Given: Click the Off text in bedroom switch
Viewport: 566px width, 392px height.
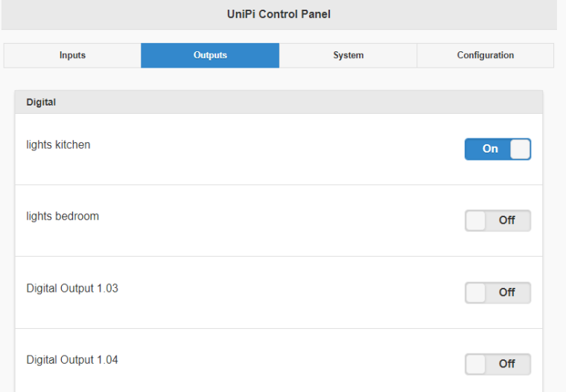Looking at the screenshot, I should click(x=507, y=221).
